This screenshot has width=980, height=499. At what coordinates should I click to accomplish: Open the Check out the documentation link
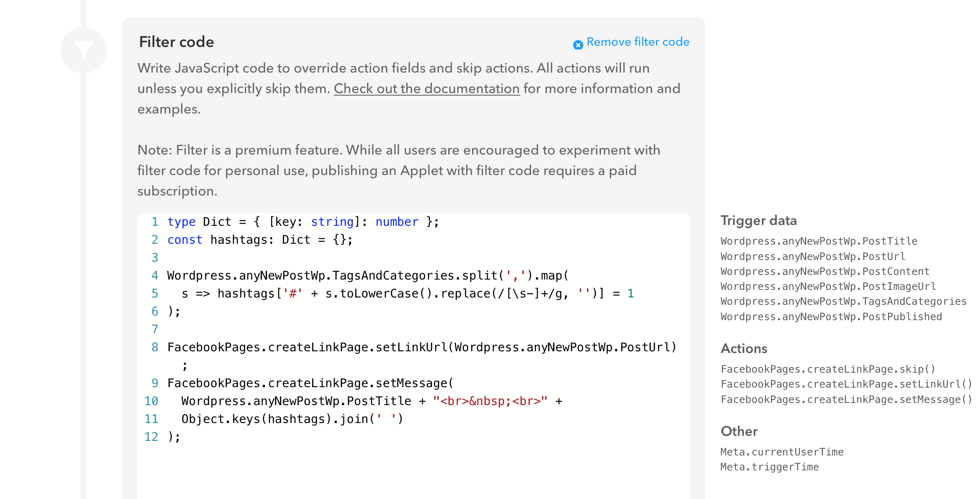(427, 88)
